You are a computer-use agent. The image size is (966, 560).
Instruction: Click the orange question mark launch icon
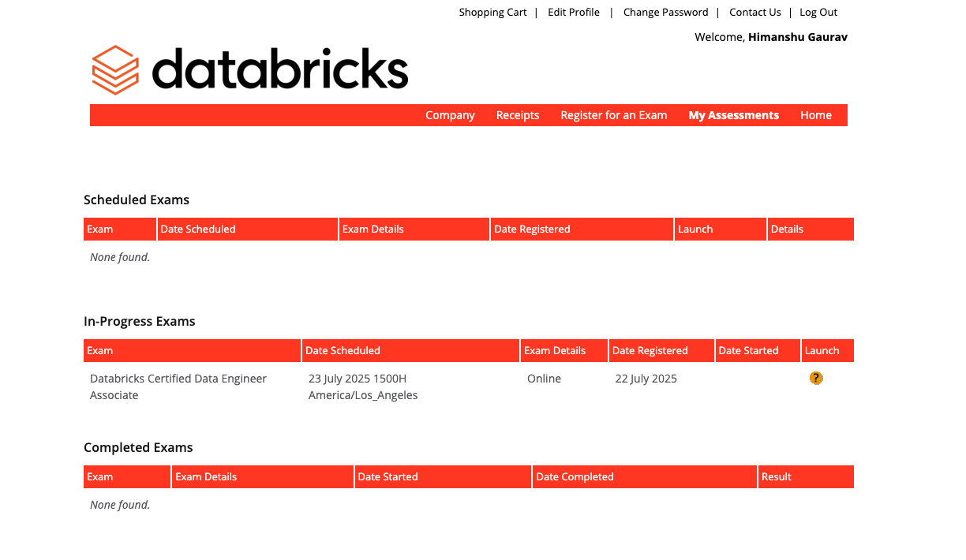coord(816,379)
